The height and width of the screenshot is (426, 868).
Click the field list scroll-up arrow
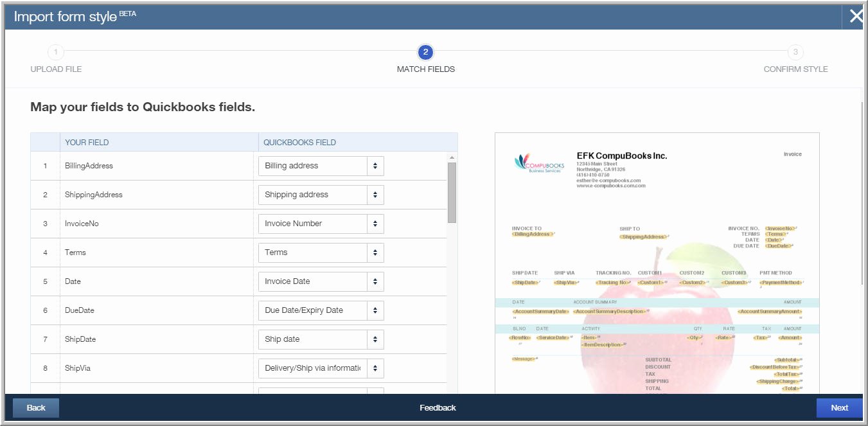[x=452, y=157]
